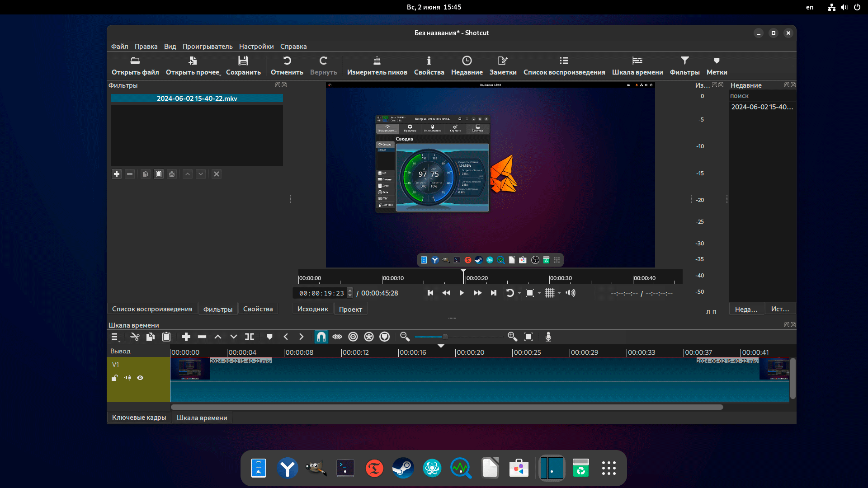This screenshot has height=488, width=868.
Task: Click the Сохранить toolbar button
Action: (x=243, y=65)
